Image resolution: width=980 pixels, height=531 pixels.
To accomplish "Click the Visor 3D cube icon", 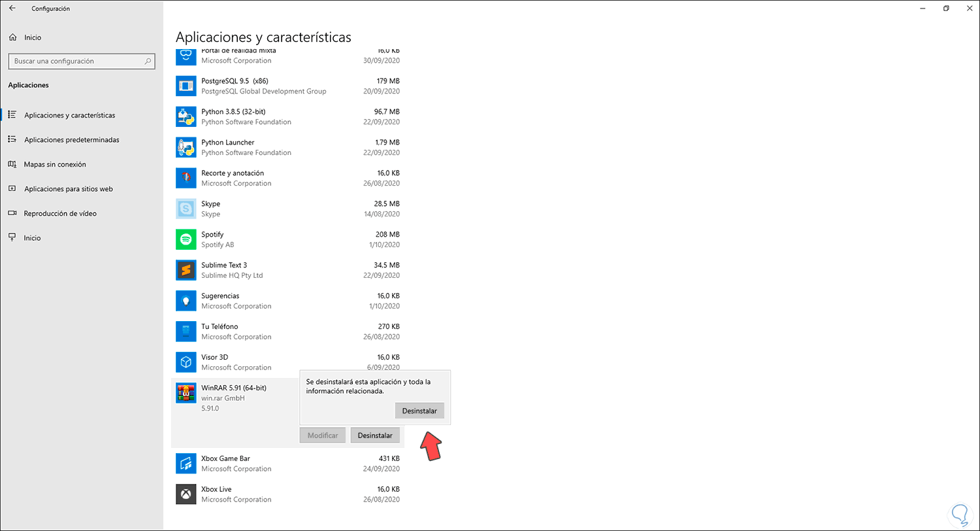I will [x=186, y=362].
